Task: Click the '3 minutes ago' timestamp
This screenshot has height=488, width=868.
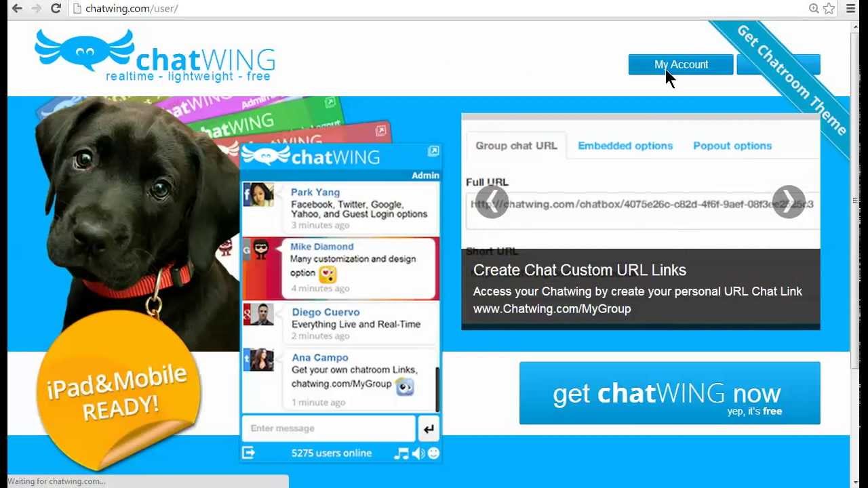Action: tap(320, 225)
